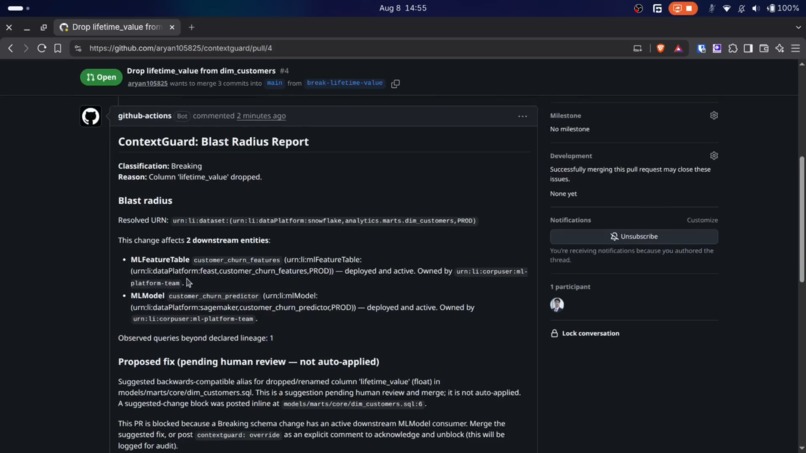Click the activities pill in top-left corner
806x453 pixels.
tap(15, 8)
